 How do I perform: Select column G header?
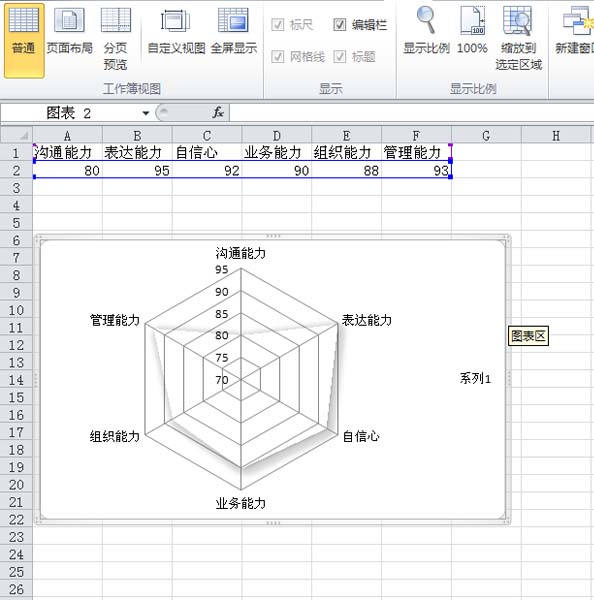(x=486, y=135)
